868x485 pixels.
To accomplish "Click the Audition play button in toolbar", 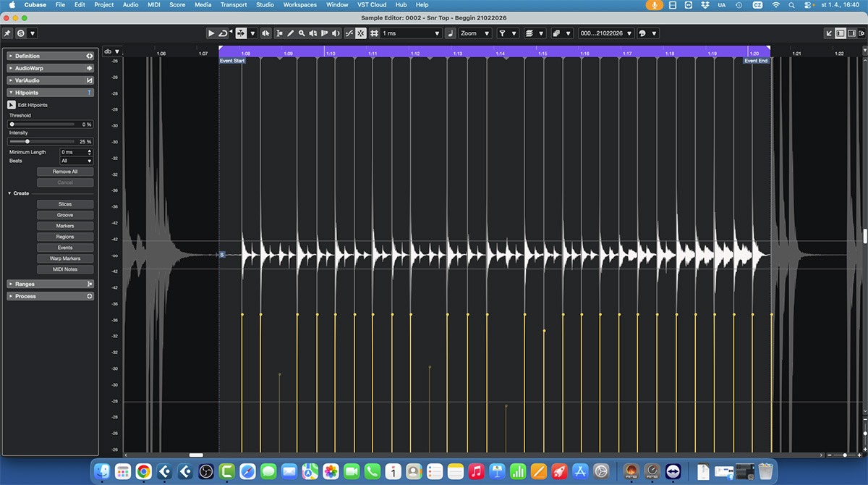I will [x=210, y=33].
